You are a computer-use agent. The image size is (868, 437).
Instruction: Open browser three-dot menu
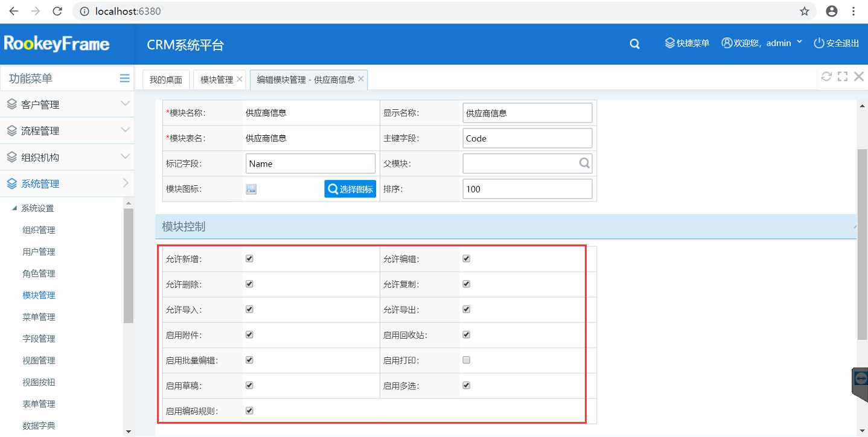click(854, 11)
